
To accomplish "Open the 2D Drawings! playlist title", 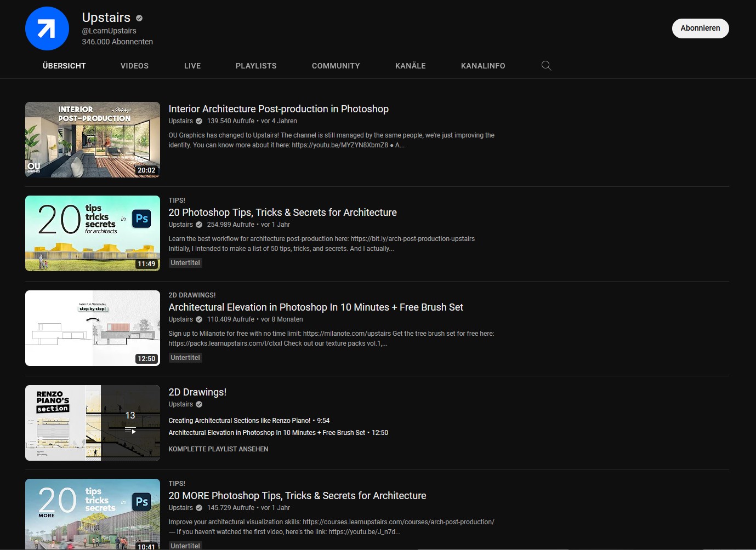I will [x=197, y=392].
